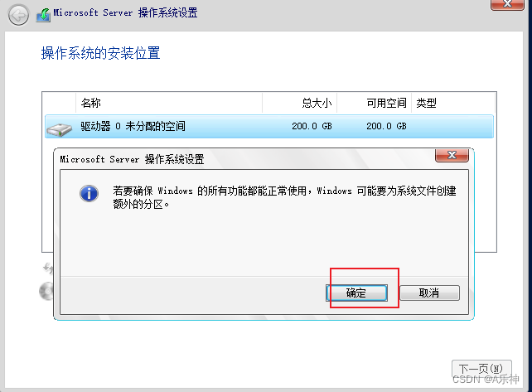Click the 可用空间 column header
The image size is (532, 392).
click(x=375, y=103)
